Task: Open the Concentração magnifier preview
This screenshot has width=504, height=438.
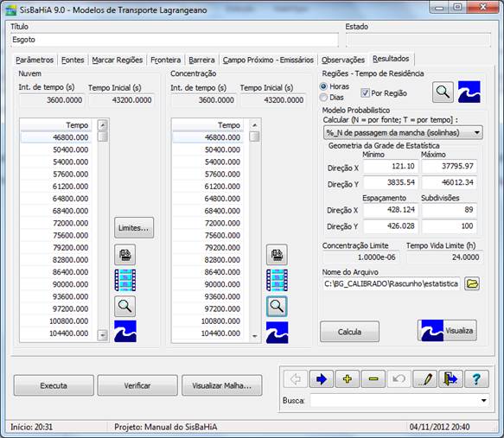Action: 277,306
